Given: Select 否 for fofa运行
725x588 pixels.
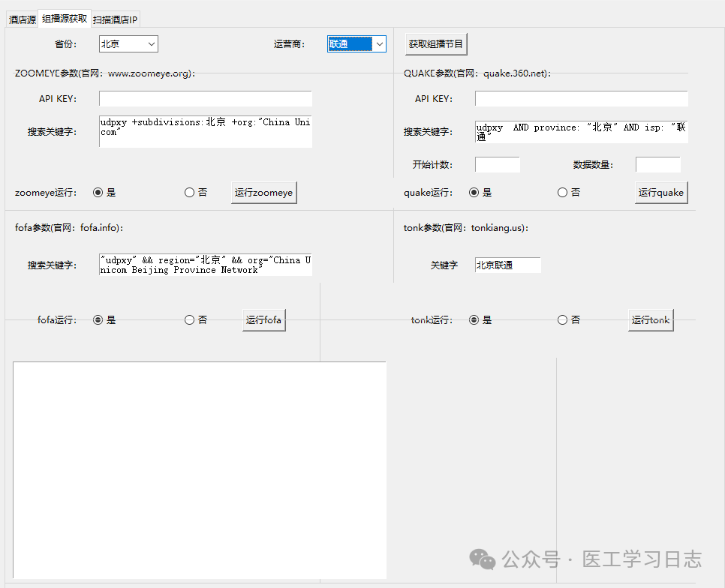Looking at the screenshot, I should point(188,319).
